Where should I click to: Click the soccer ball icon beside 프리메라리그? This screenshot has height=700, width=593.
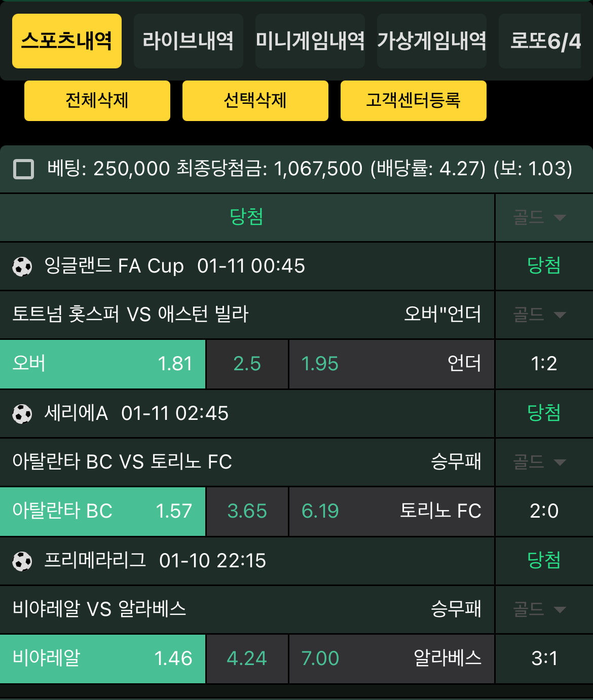(x=23, y=561)
